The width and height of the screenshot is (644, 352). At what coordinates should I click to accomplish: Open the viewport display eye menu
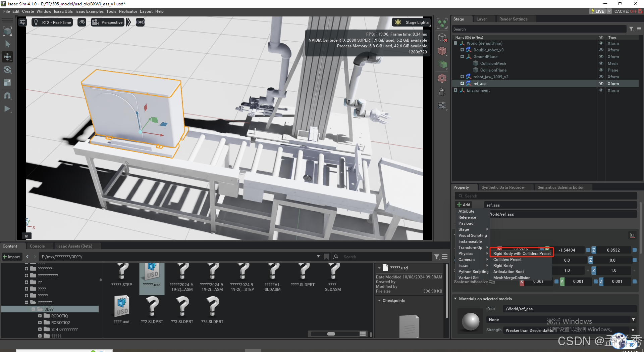pyautogui.click(x=82, y=23)
